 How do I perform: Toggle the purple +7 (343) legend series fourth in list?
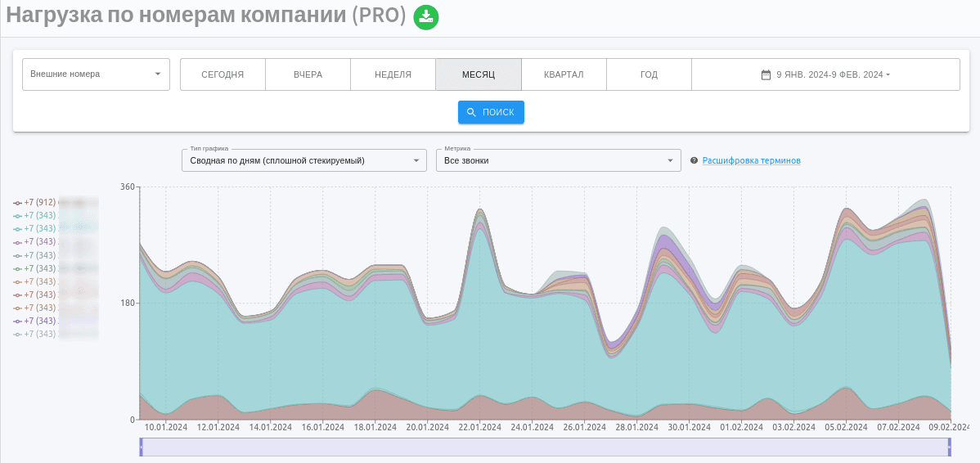[x=35, y=242]
